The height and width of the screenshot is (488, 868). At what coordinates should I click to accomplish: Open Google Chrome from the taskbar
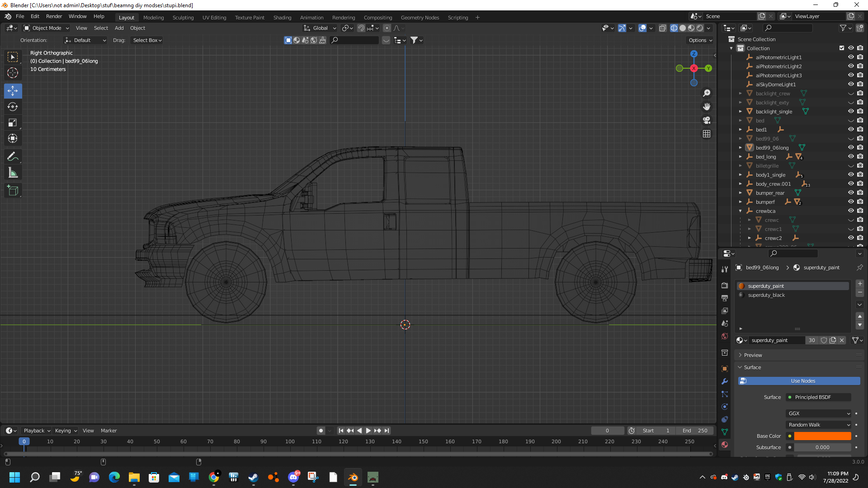(213, 477)
